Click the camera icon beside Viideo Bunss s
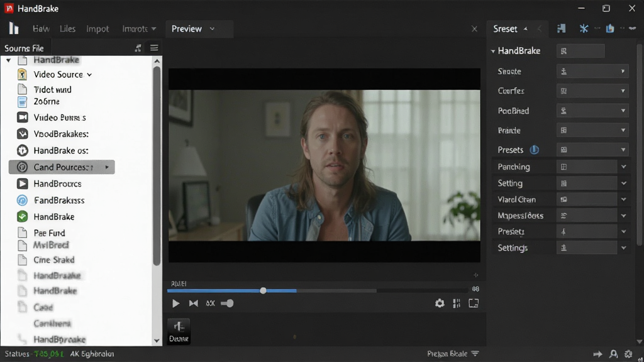The height and width of the screenshot is (362, 644). click(22, 118)
